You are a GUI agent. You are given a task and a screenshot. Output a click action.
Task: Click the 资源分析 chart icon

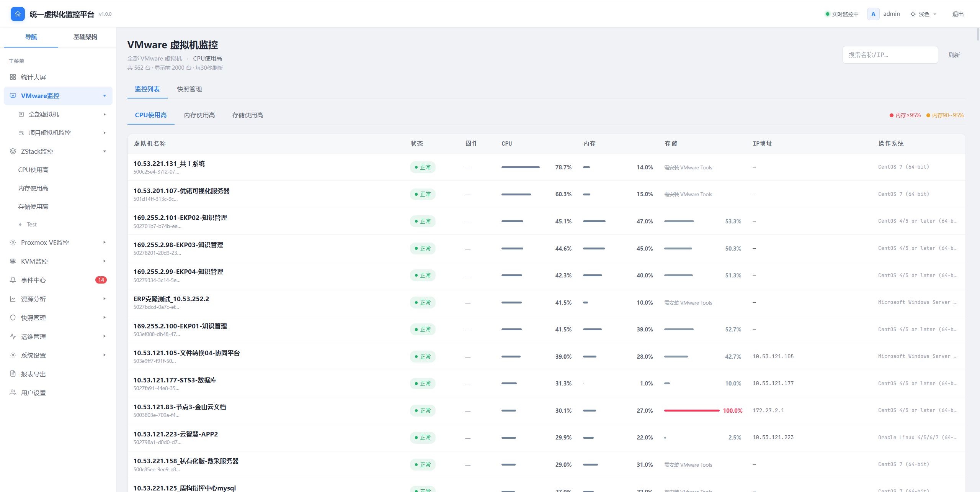(x=13, y=299)
